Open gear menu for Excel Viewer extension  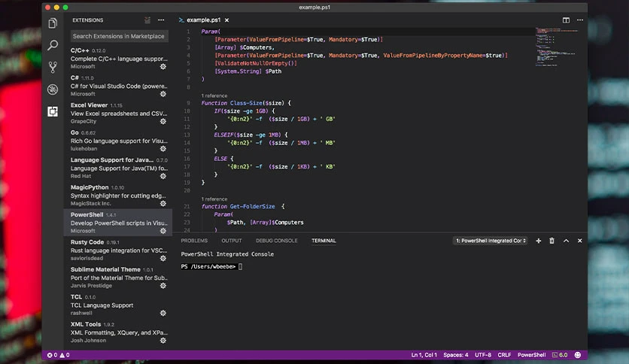point(163,121)
